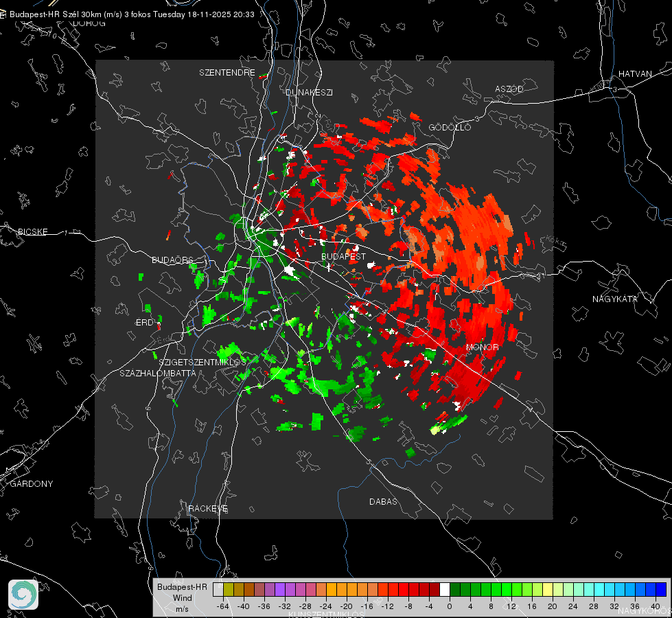Click the GÖDÖLLŐ town label
This screenshot has height=618, width=672.
450,127
